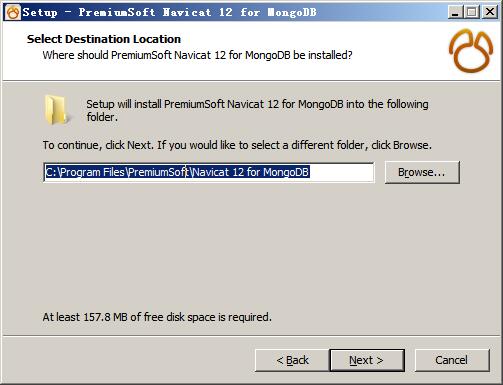This screenshot has height=385, width=503.
Task: Go to previous step with Back button
Action: [292, 360]
